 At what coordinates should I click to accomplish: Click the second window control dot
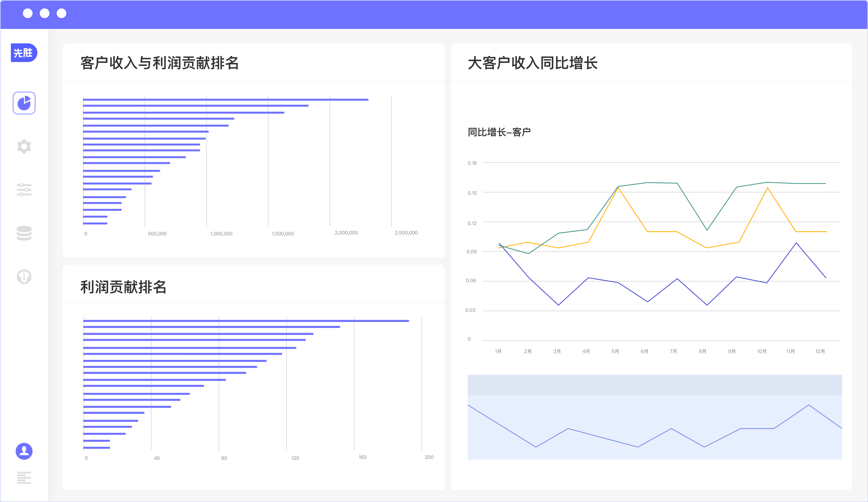pos(44,14)
